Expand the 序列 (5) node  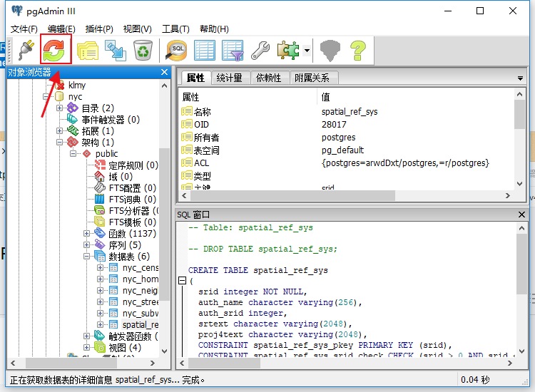pos(86,244)
